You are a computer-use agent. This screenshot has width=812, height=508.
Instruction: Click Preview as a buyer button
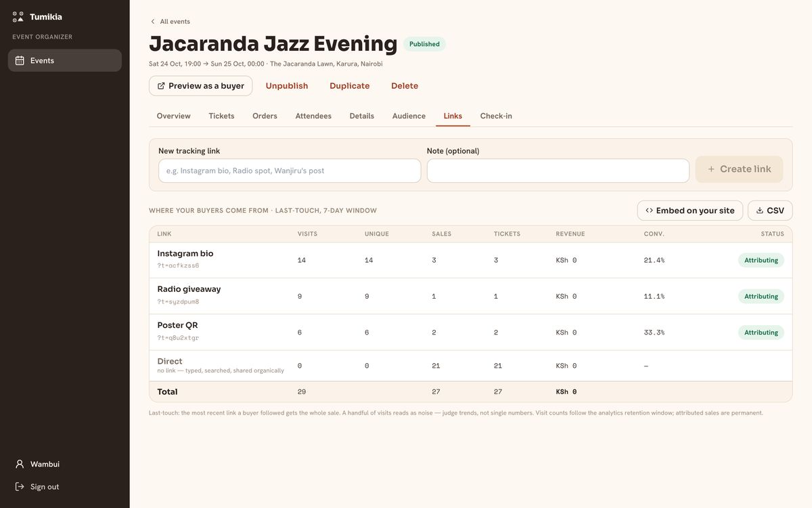(x=200, y=86)
